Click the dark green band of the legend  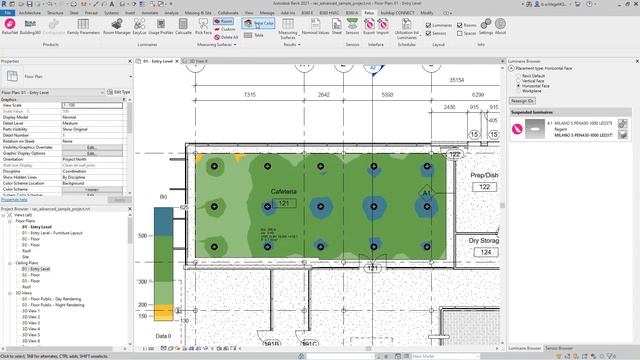coord(163,258)
